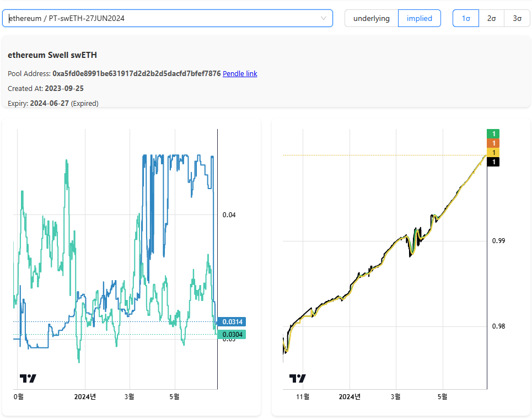Click the TradingView logo on right chart

pos(298,378)
